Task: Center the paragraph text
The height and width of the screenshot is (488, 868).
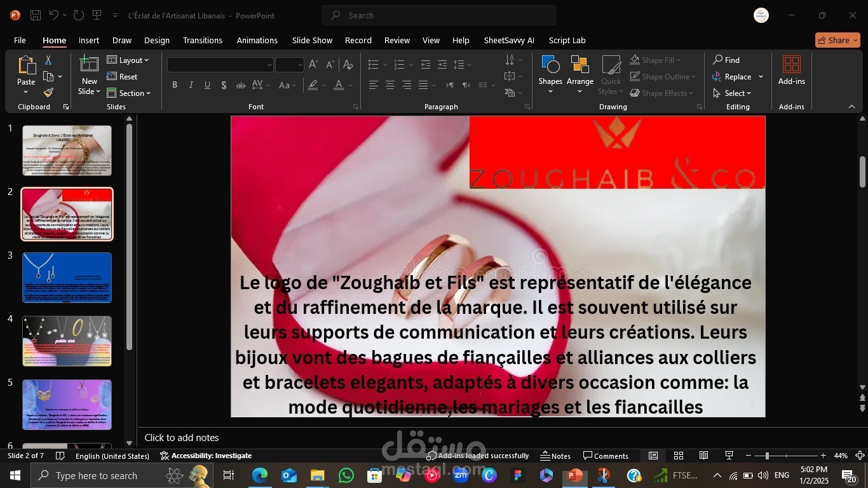Action: pyautogui.click(x=390, y=85)
